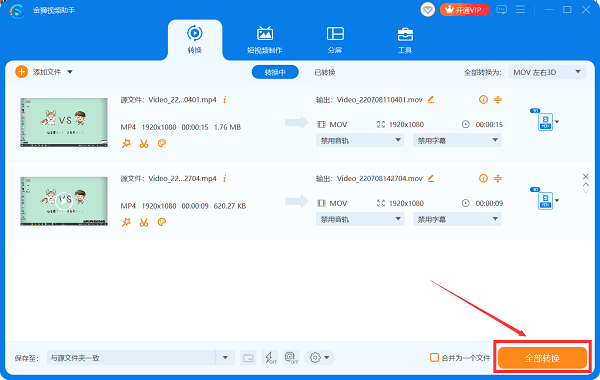Click the output name Video_220708142704.mov
The width and height of the screenshot is (600, 380).
pyautogui.click(x=379, y=178)
